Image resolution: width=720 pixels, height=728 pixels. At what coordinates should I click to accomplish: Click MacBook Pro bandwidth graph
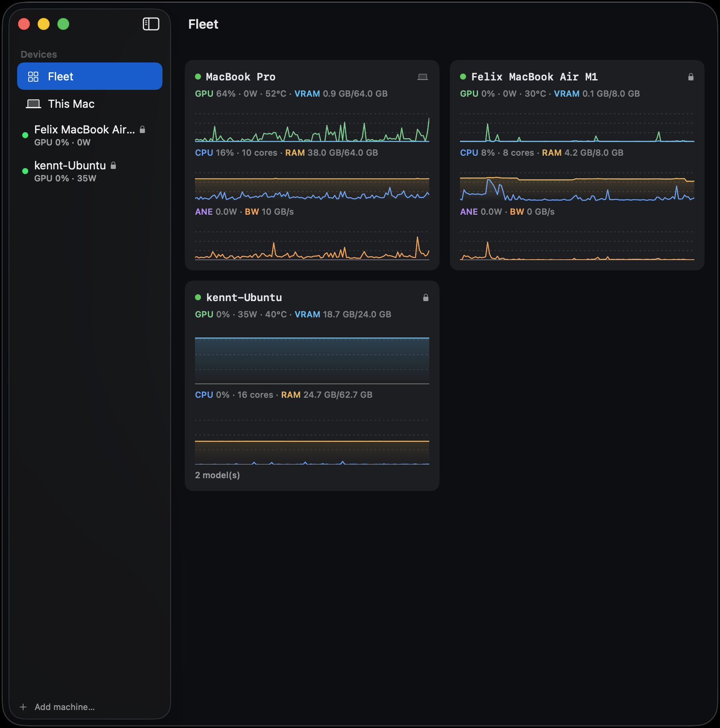(312, 246)
